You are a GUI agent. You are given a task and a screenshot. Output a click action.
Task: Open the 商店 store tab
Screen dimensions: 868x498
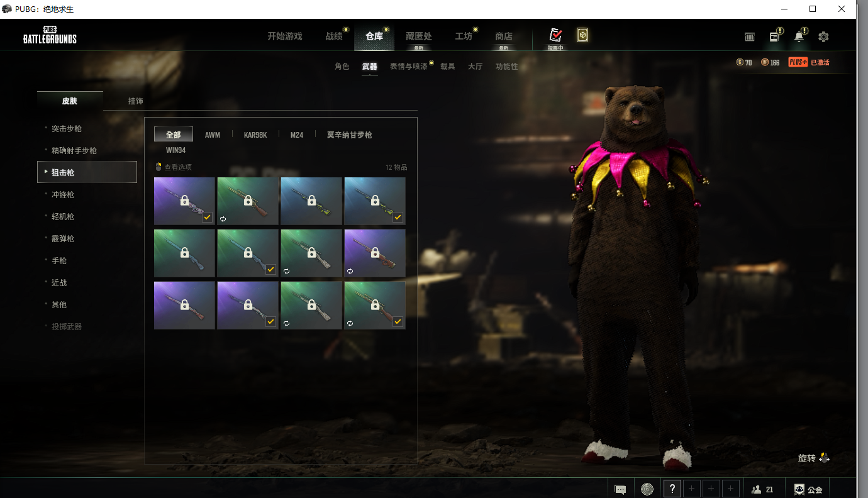click(504, 36)
